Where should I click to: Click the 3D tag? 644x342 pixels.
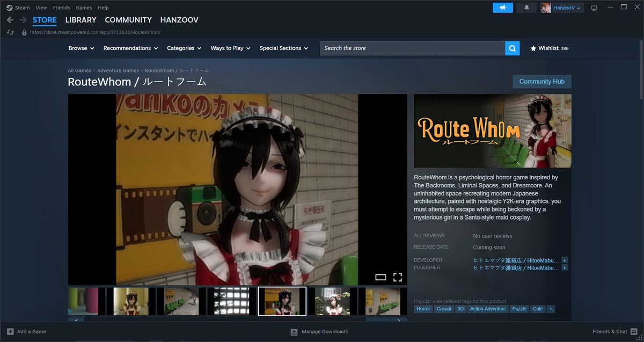(x=460, y=309)
